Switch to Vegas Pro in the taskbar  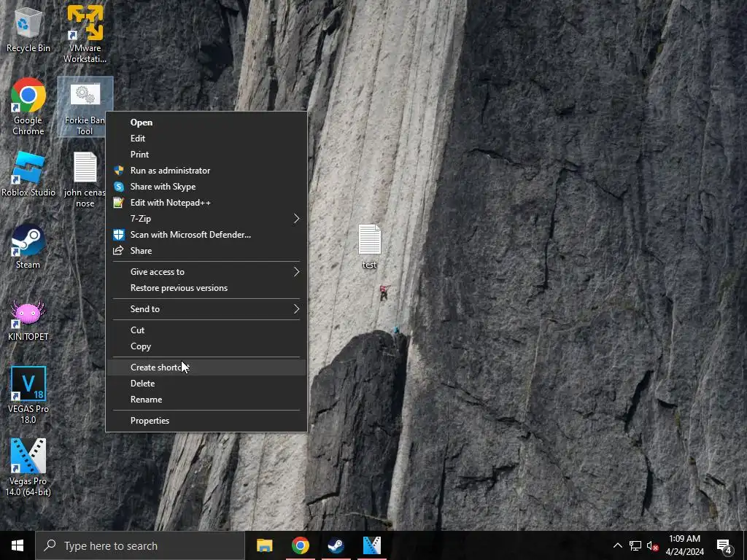click(x=371, y=545)
